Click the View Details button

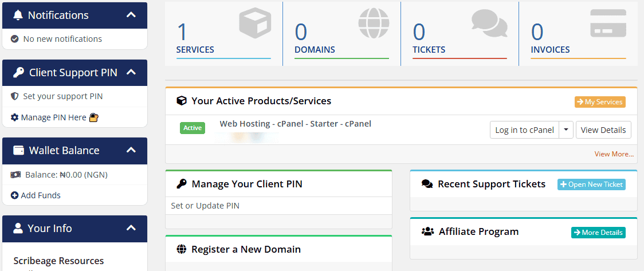click(603, 129)
